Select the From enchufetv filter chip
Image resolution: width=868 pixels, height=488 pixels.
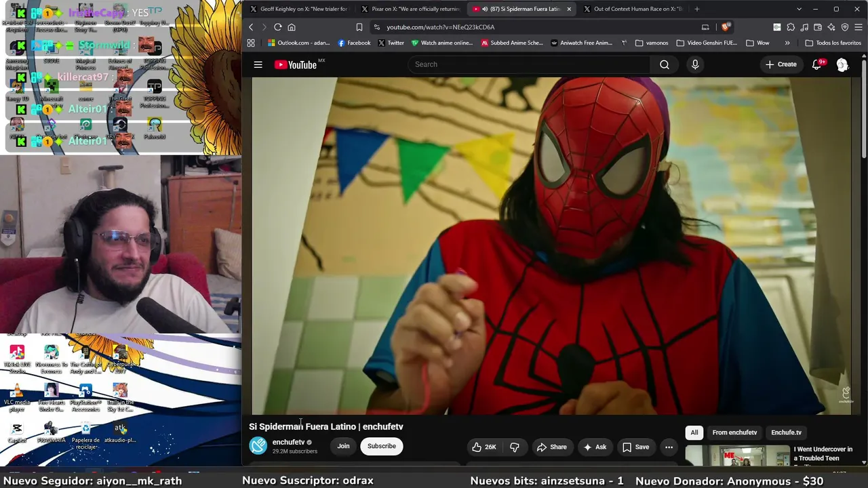click(x=734, y=432)
